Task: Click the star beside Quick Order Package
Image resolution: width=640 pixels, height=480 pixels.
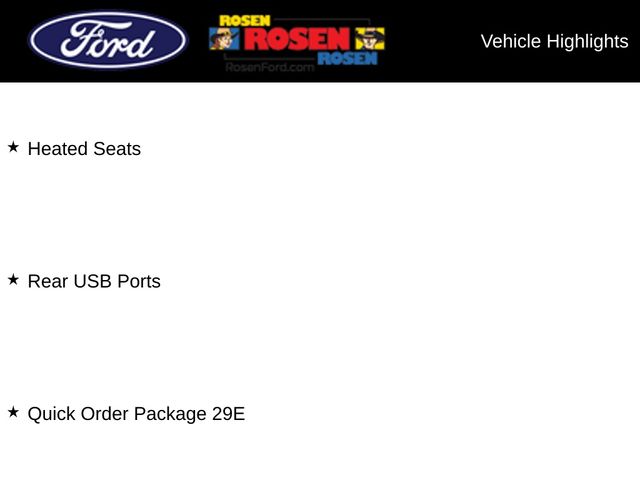Action: [13, 412]
